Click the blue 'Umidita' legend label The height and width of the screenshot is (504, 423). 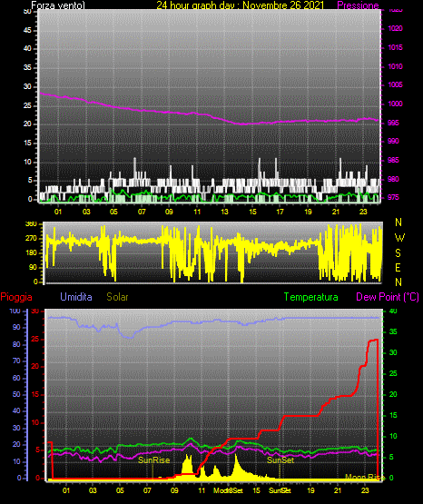point(76,297)
